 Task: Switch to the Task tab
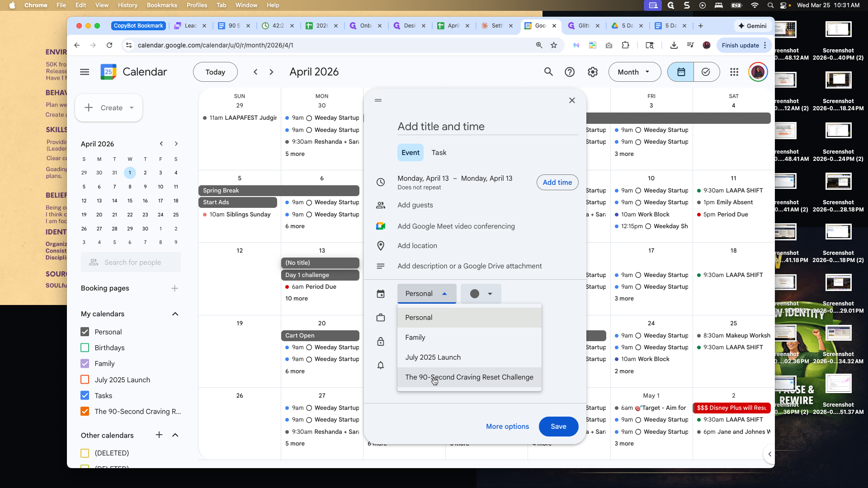pos(439,153)
